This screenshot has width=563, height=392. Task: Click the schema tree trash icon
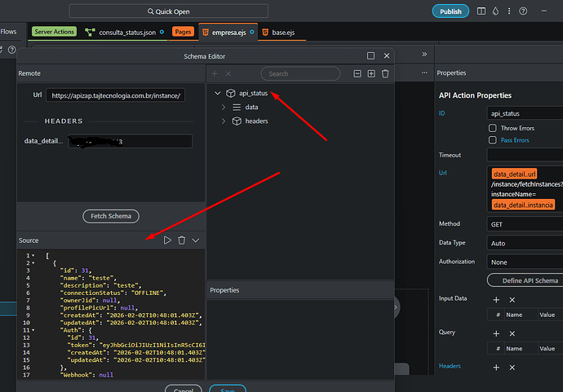(x=385, y=73)
